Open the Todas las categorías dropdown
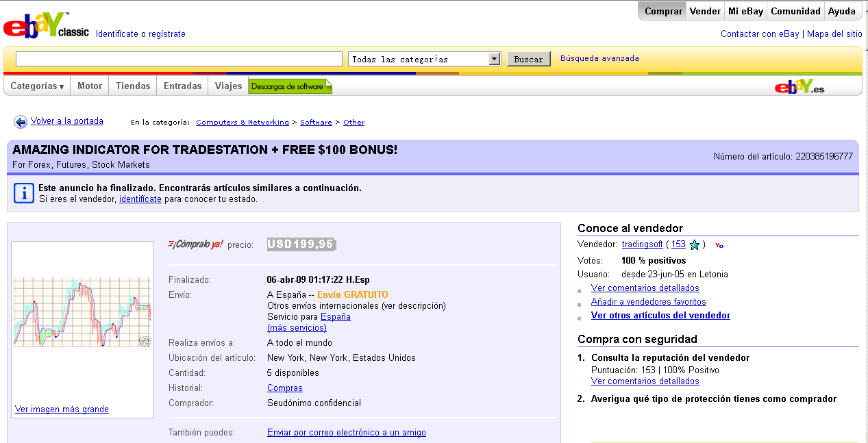Viewport: 868px width, 443px height. coord(425,59)
